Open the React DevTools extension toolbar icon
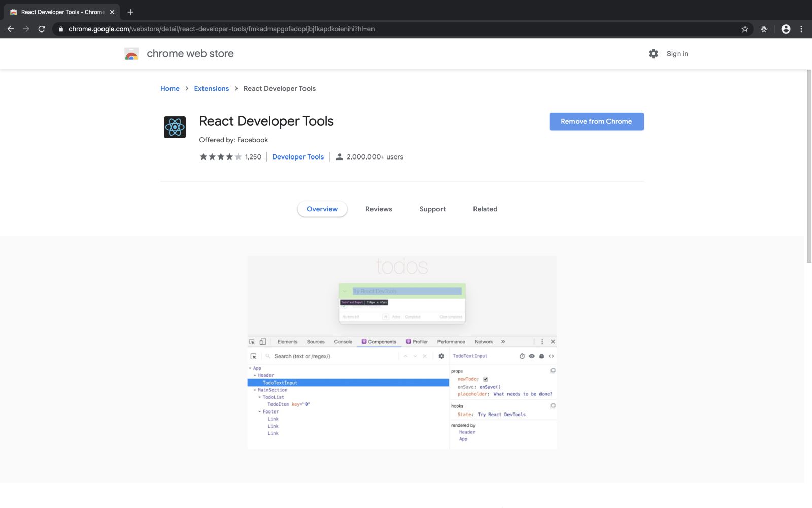812x508 pixels. pyautogui.click(x=764, y=29)
